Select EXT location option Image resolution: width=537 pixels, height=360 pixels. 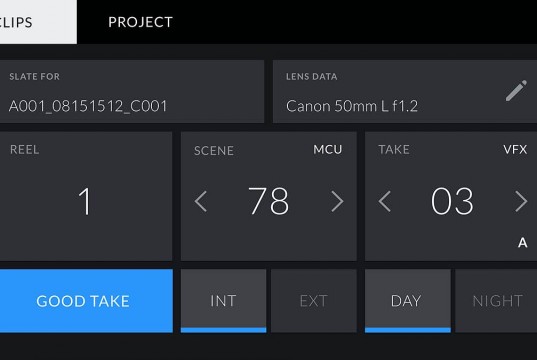tap(314, 301)
